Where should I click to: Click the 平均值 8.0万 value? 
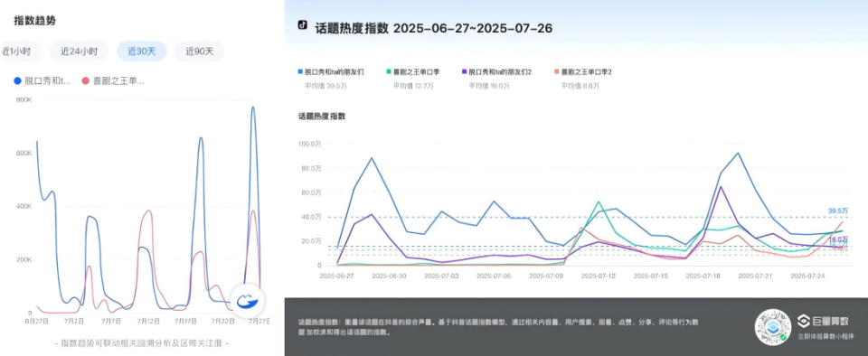(580, 86)
